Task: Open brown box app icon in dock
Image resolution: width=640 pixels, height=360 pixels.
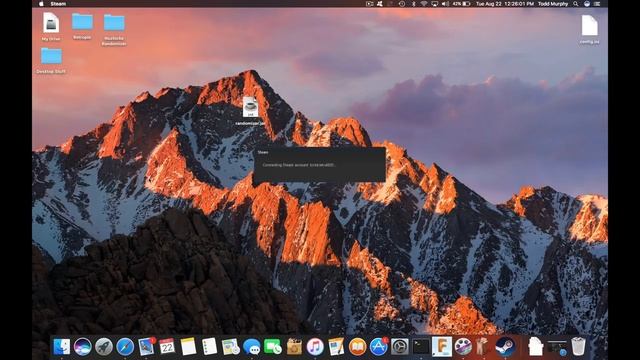Action: tap(294, 347)
